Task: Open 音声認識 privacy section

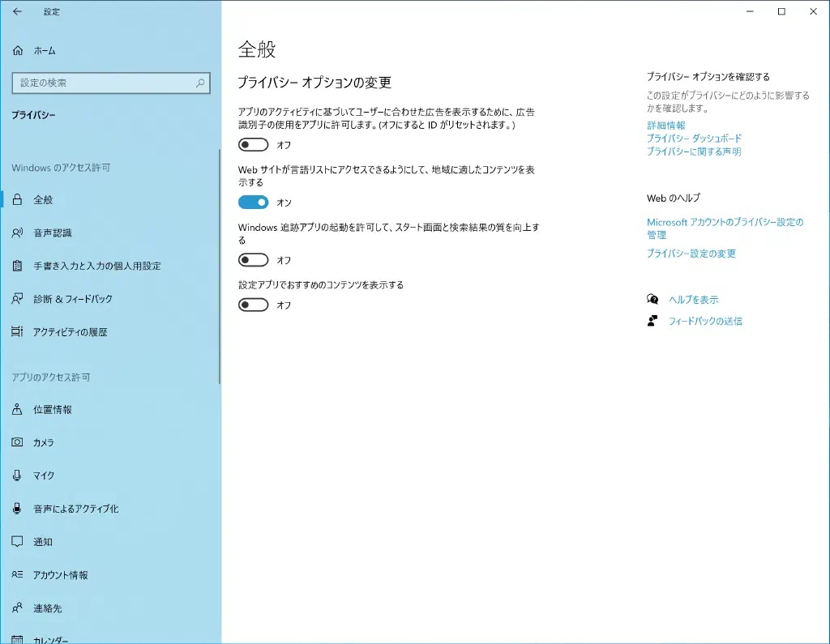Action: 53,232
